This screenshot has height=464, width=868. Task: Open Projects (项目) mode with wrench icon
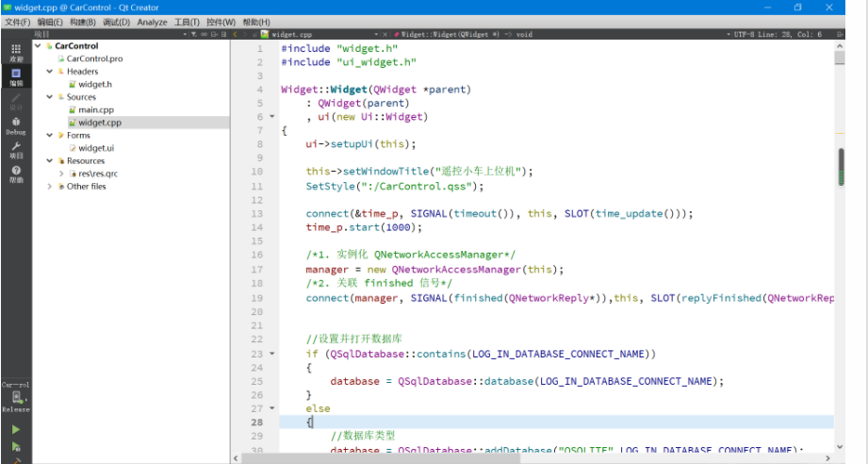click(16, 150)
